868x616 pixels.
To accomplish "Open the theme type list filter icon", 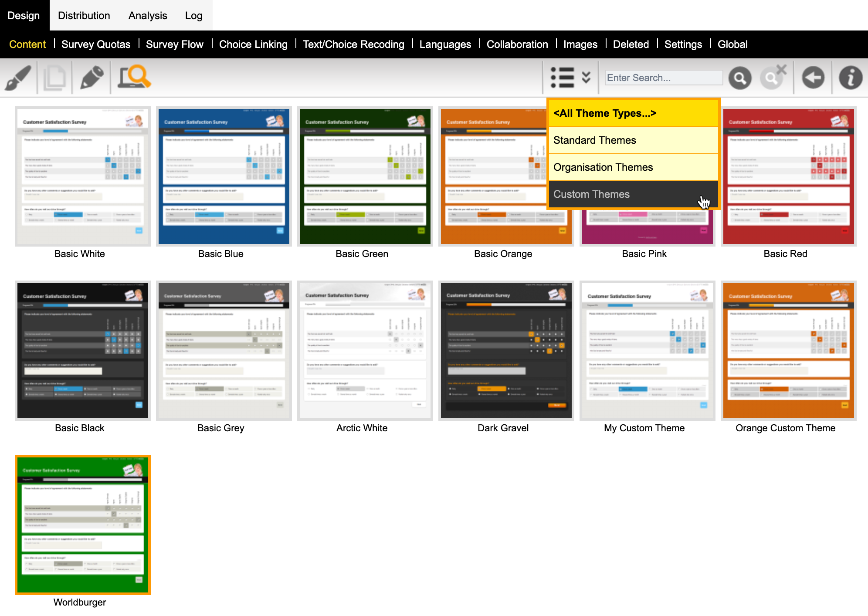I will pos(563,77).
